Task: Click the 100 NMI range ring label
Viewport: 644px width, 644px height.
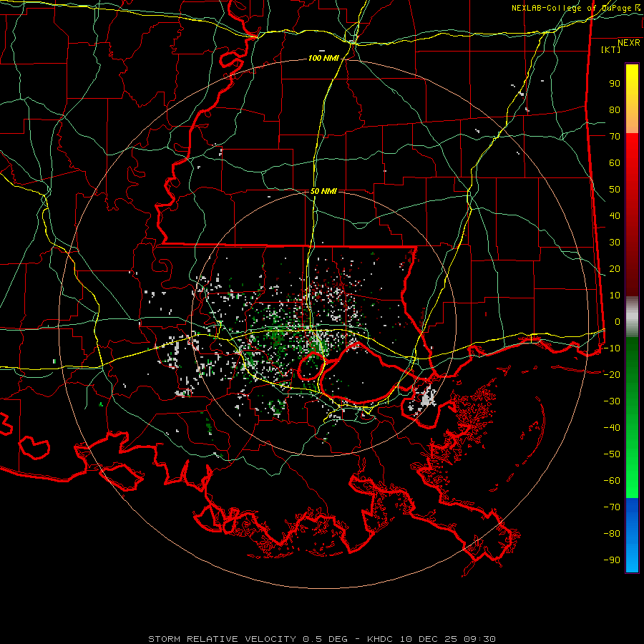Action: click(323, 59)
